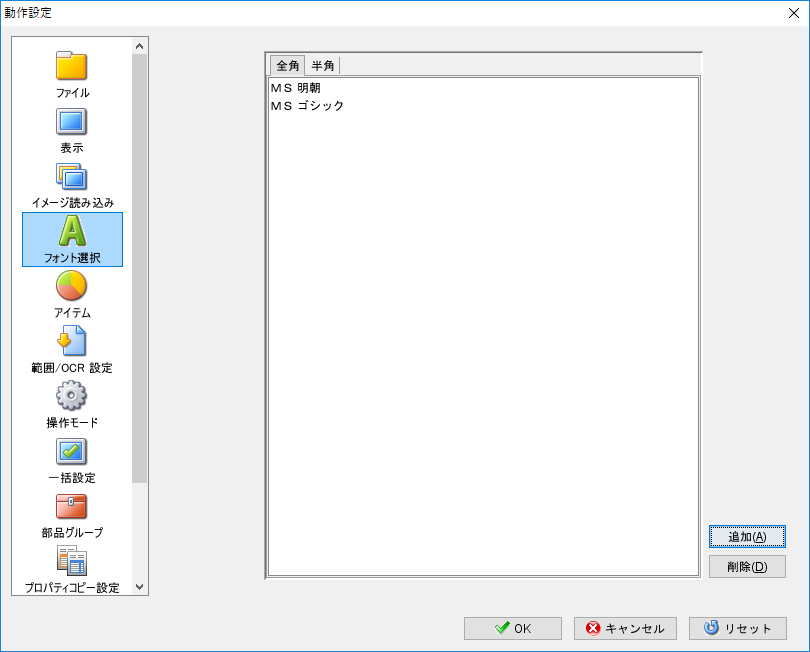The image size is (810, 652).
Task: Open the アイテム pie chart category
Action: pyautogui.click(x=72, y=294)
